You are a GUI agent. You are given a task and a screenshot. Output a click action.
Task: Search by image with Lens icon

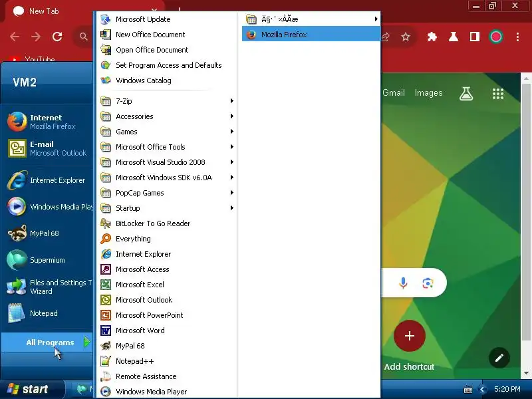pos(428,283)
